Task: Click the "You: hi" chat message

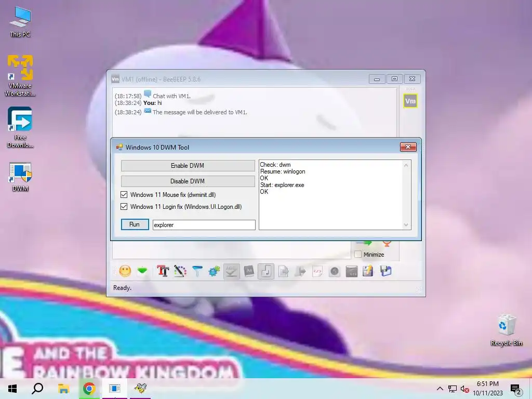Action: coord(152,103)
